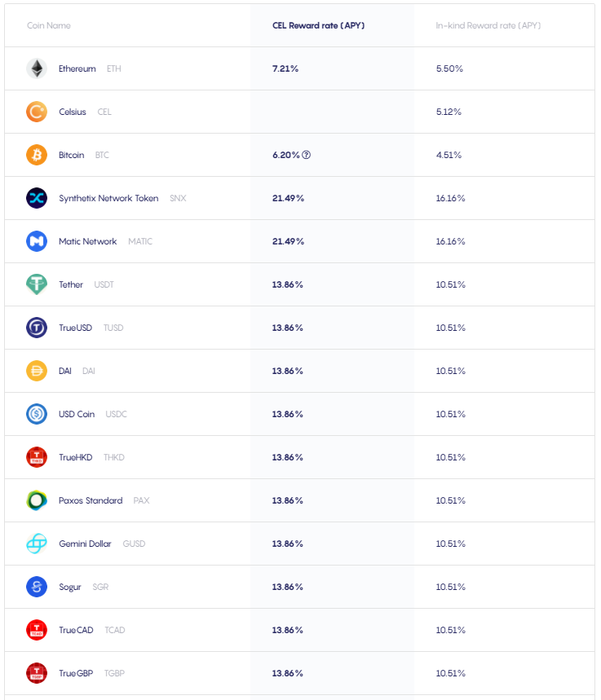The image size is (601, 700).
Task: Click the Ethereum coin icon
Action: [37, 68]
